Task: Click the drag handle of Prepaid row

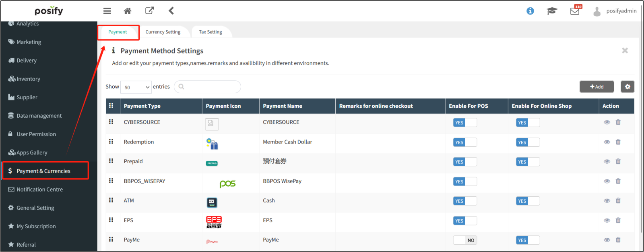Action: pyautogui.click(x=111, y=161)
